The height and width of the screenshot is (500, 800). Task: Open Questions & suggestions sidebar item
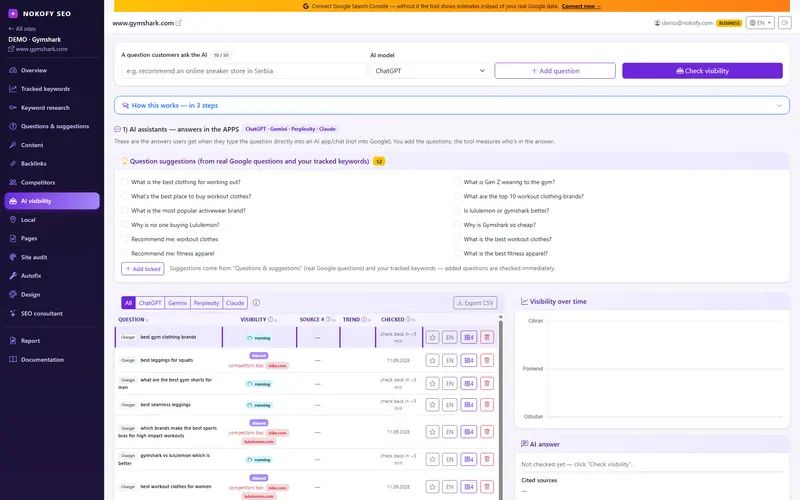point(52,126)
